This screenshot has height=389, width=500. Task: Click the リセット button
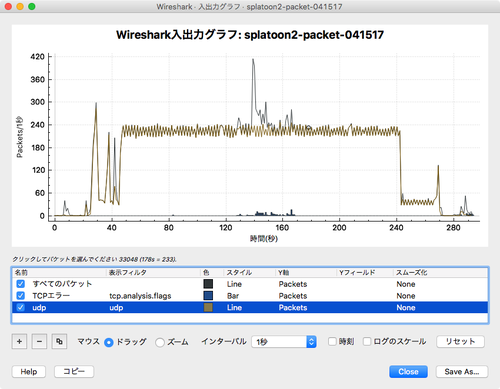(460, 341)
